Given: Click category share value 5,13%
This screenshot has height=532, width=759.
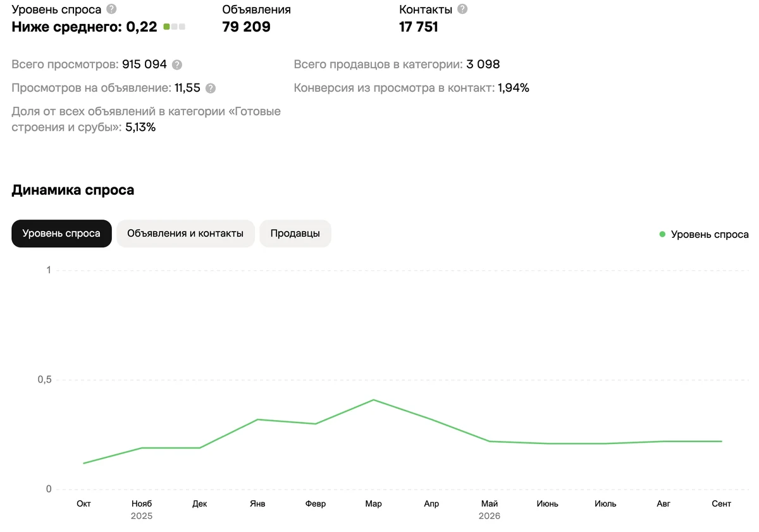Looking at the screenshot, I should click(x=140, y=127).
